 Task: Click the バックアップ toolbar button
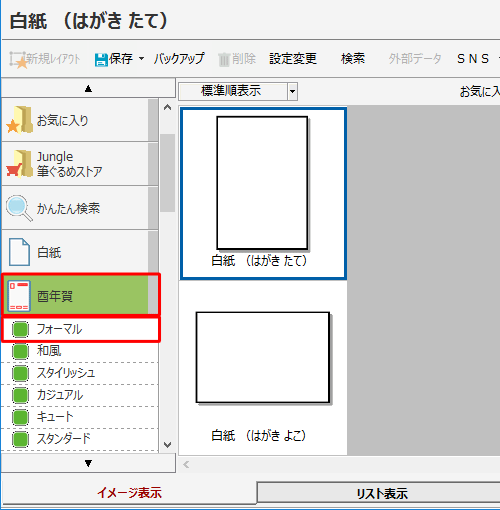(x=179, y=59)
